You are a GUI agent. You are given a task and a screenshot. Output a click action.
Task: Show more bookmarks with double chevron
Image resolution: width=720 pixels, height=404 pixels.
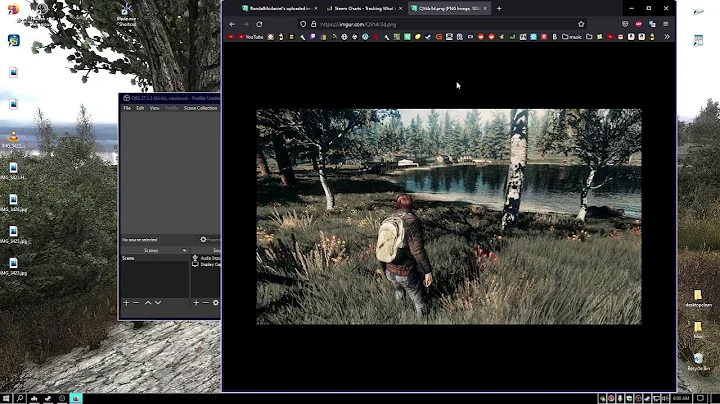[667, 37]
